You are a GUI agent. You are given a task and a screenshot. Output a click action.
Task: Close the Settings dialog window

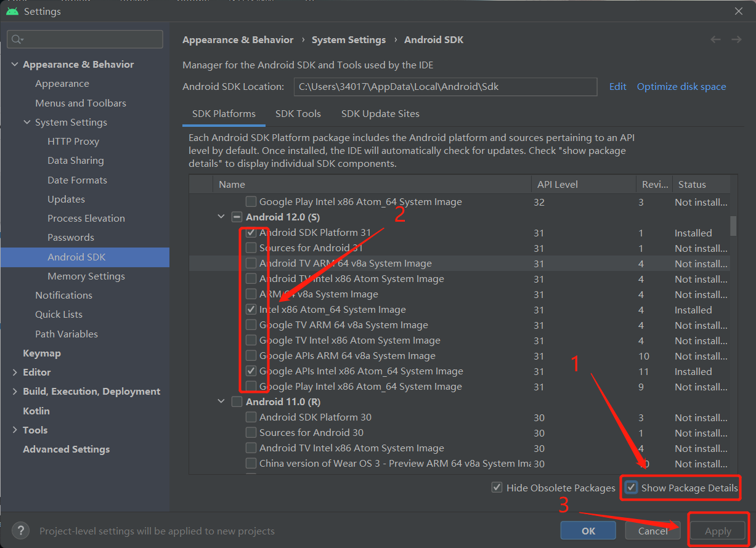(739, 11)
